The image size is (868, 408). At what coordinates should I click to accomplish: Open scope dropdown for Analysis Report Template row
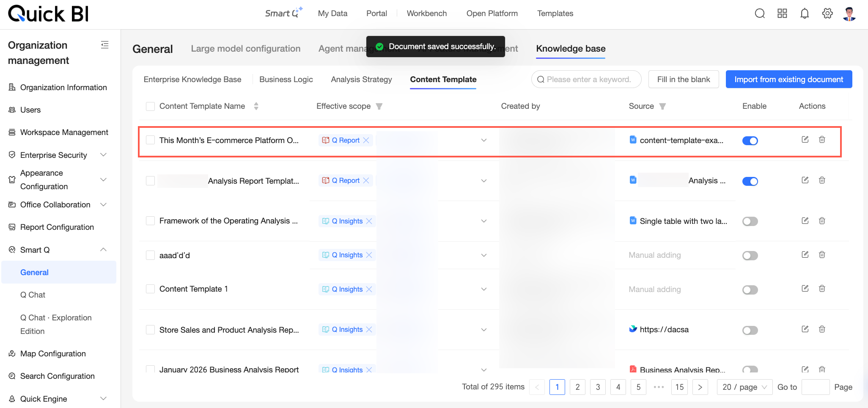[x=484, y=181]
